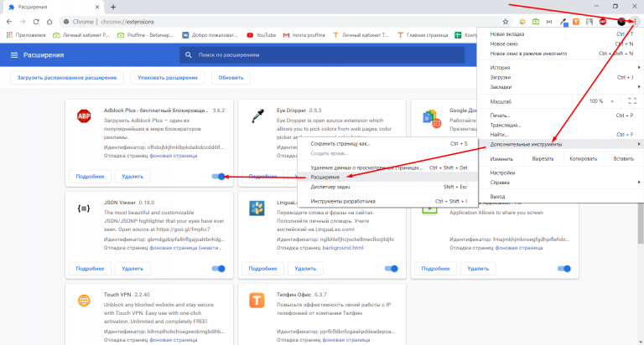The width and height of the screenshot is (644, 345).
Task: Click Удалить for JSON Viewer
Action: click(x=132, y=269)
